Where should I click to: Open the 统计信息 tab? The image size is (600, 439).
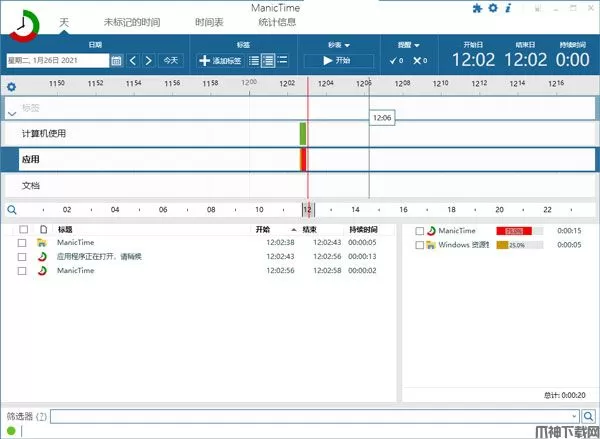point(279,21)
